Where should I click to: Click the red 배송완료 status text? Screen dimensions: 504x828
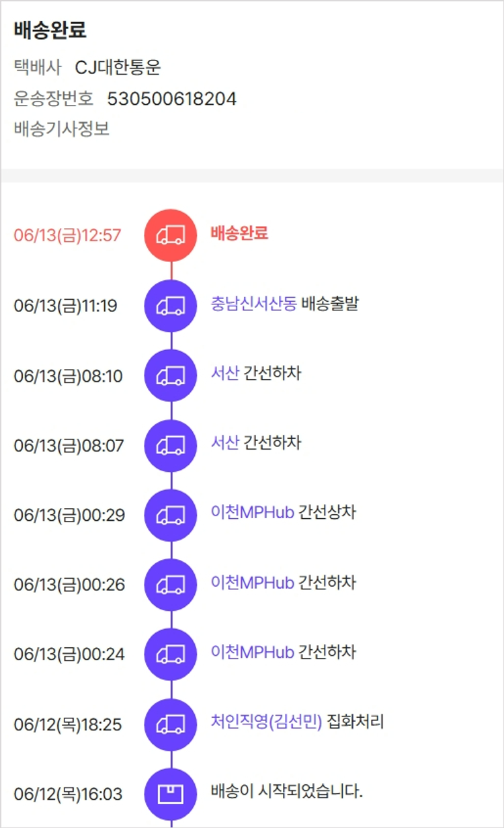coord(239,233)
